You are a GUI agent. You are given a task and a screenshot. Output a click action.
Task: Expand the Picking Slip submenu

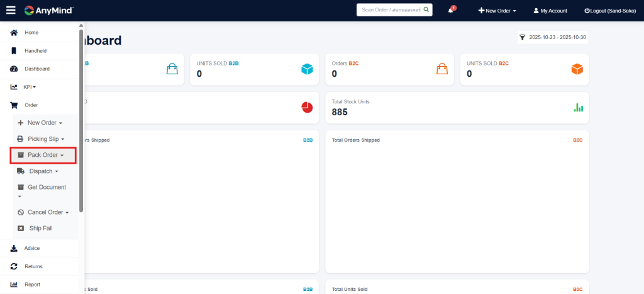(x=43, y=139)
